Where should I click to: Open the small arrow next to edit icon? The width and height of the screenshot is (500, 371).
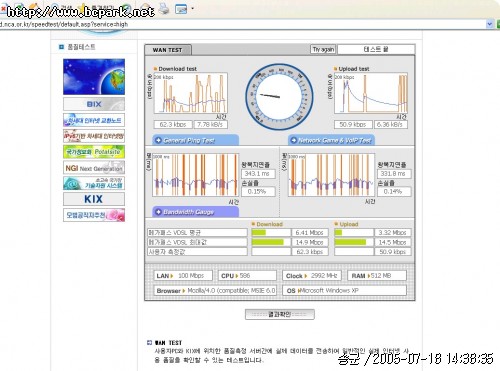click(x=192, y=9)
